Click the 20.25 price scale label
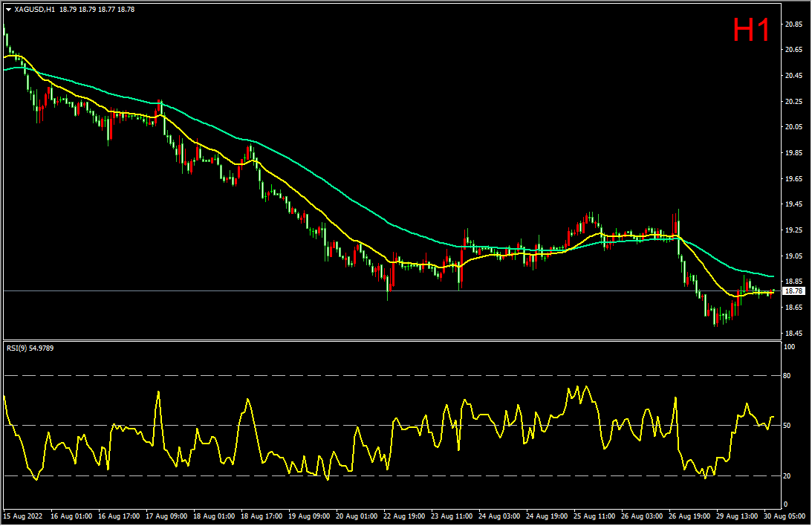 (x=794, y=102)
